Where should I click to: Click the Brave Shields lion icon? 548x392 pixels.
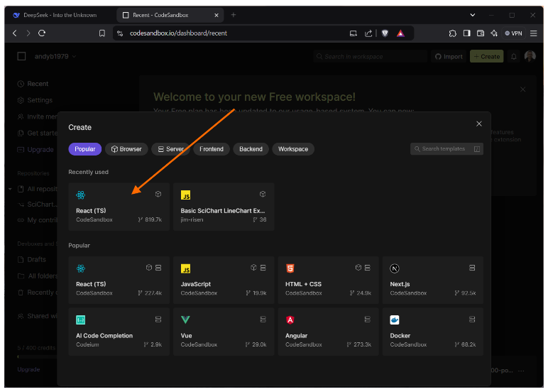pyautogui.click(x=385, y=33)
